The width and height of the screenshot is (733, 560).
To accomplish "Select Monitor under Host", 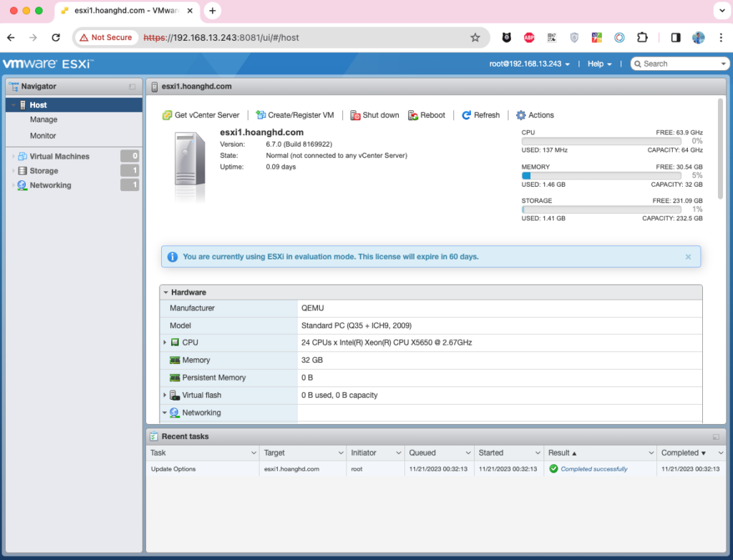I will 42,136.
